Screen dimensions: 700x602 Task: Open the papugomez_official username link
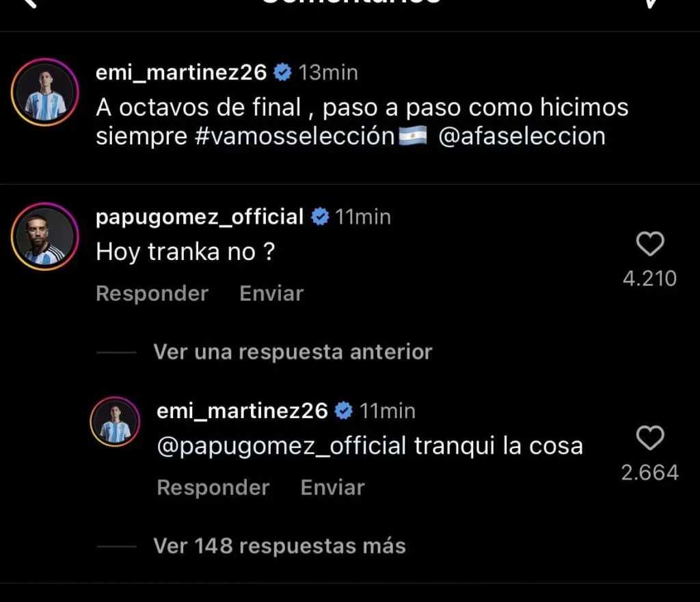(x=200, y=217)
